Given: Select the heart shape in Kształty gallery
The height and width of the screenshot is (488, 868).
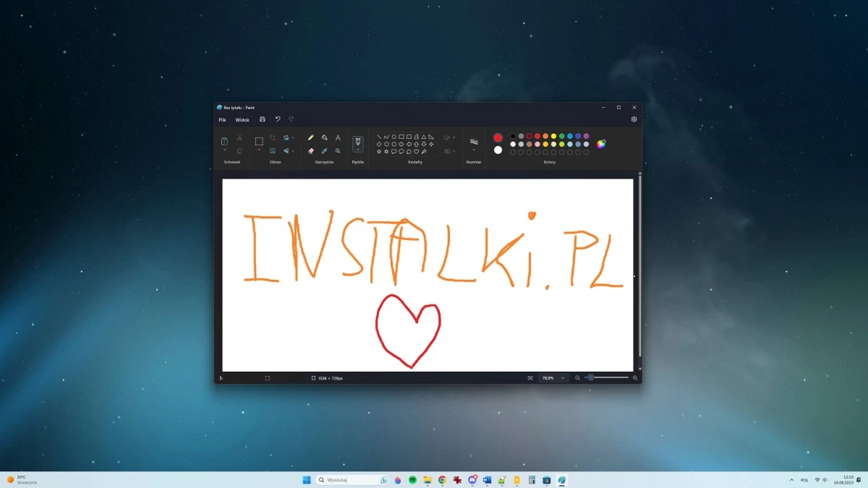Looking at the screenshot, I should coord(416,152).
